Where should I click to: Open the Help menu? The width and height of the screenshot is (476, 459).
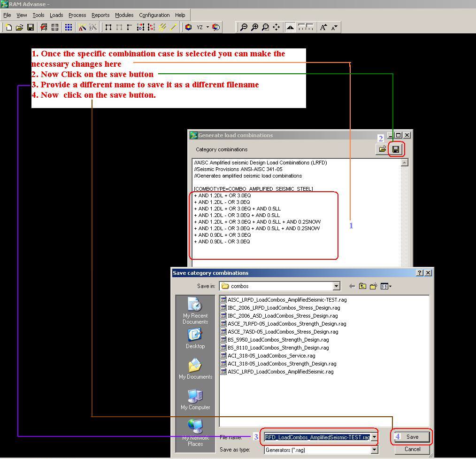click(180, 15)
